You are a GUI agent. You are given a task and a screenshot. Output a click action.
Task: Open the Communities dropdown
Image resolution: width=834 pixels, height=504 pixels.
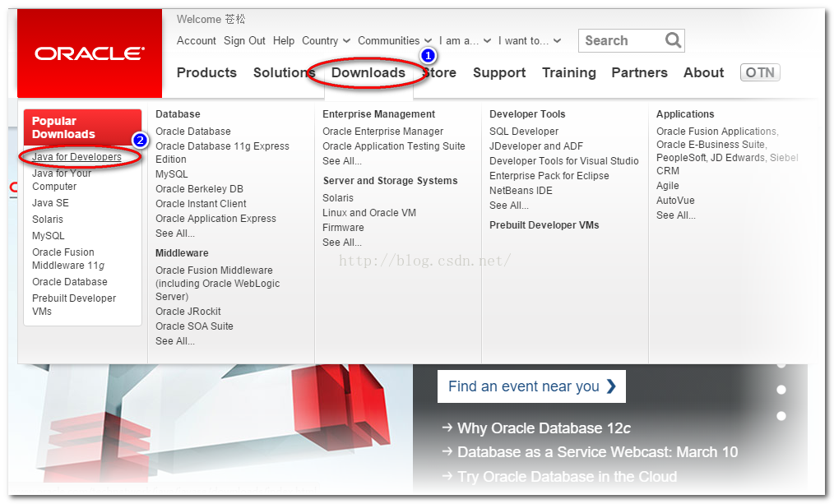point(395,40)
